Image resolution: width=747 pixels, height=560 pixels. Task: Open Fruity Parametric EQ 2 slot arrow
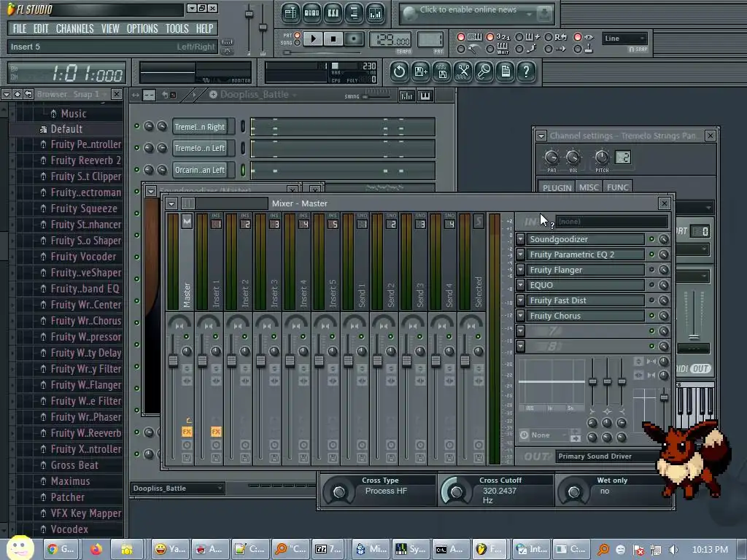[x=521, y=254]
